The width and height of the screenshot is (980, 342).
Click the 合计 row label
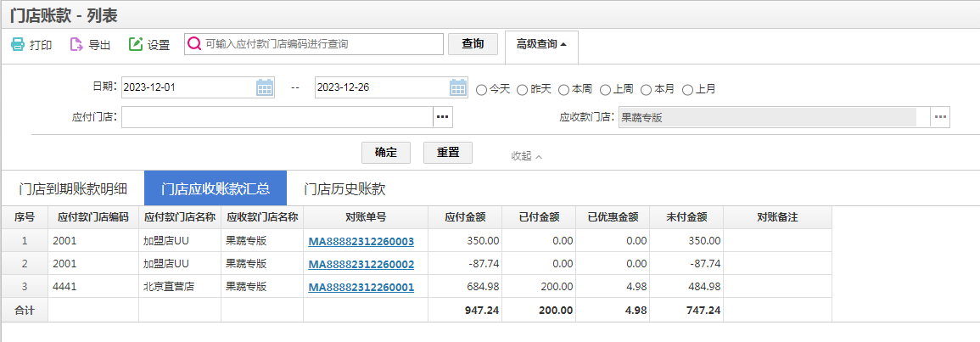[x=25, y=310]
